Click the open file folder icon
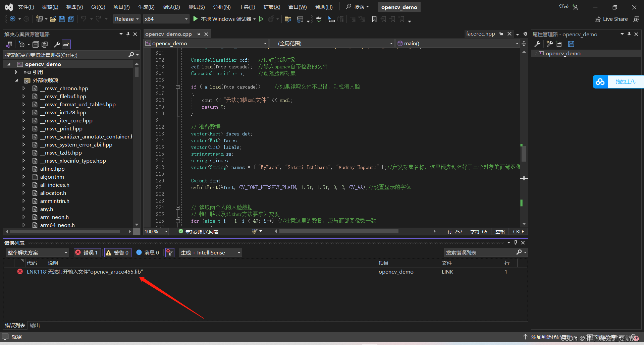644x345 pixels. point(53,19)
